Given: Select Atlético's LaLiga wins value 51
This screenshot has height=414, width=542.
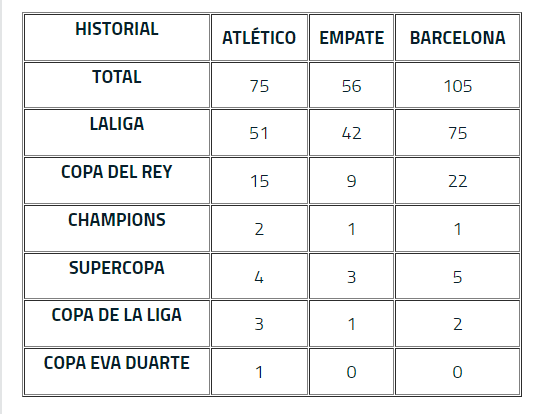Looking at the screenshot, I should (259, 133).
